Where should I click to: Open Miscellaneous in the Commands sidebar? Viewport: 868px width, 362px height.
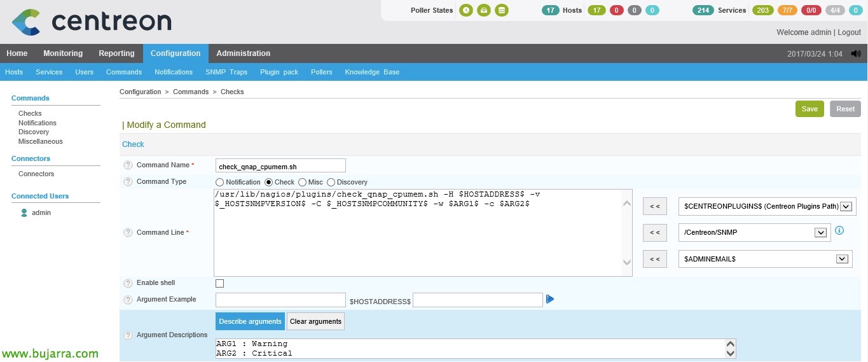pyautogui.click(x=41, y=142)
